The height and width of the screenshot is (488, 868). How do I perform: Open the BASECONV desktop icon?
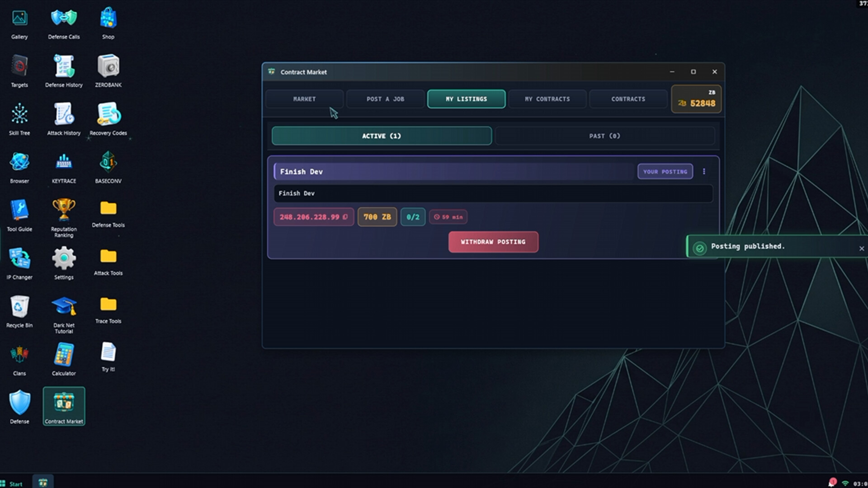coord(108,167)
